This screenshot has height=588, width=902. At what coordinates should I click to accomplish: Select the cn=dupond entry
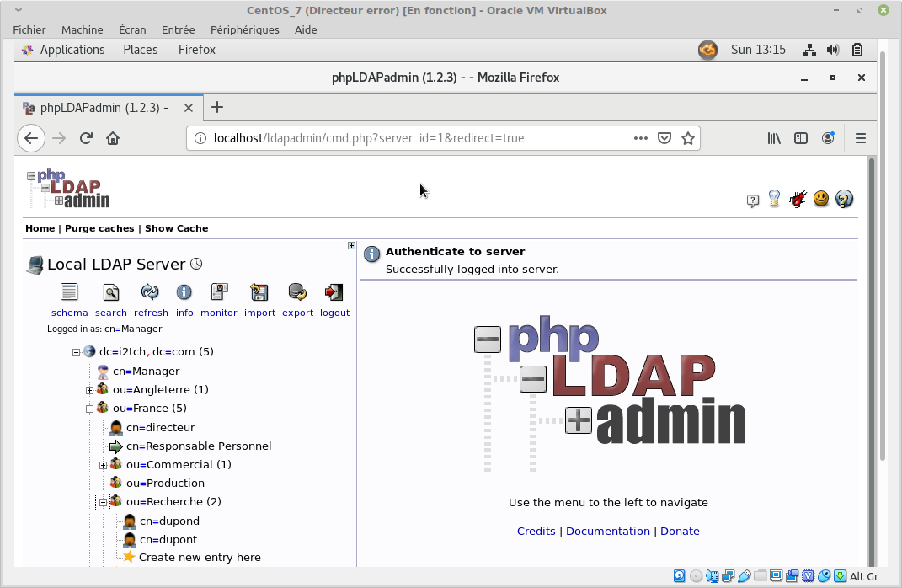(x=169, y=521)
